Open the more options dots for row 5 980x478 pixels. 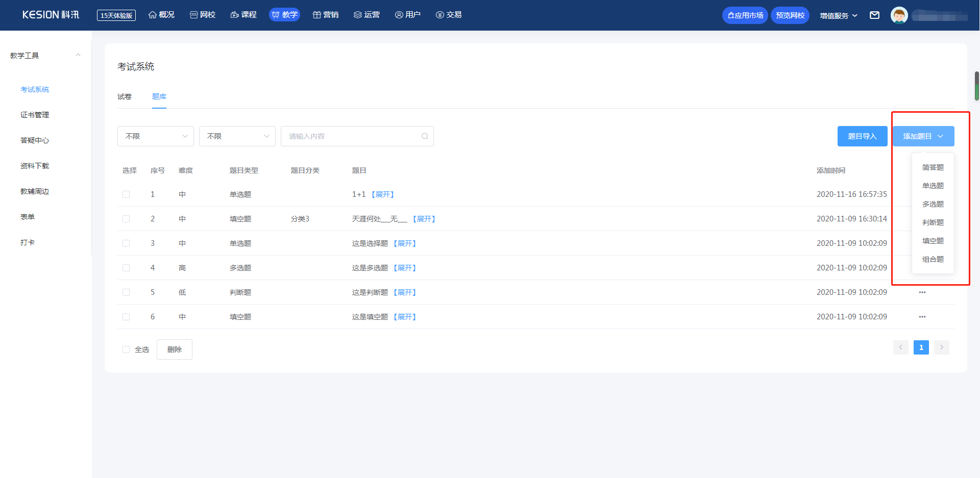[922, 292]
